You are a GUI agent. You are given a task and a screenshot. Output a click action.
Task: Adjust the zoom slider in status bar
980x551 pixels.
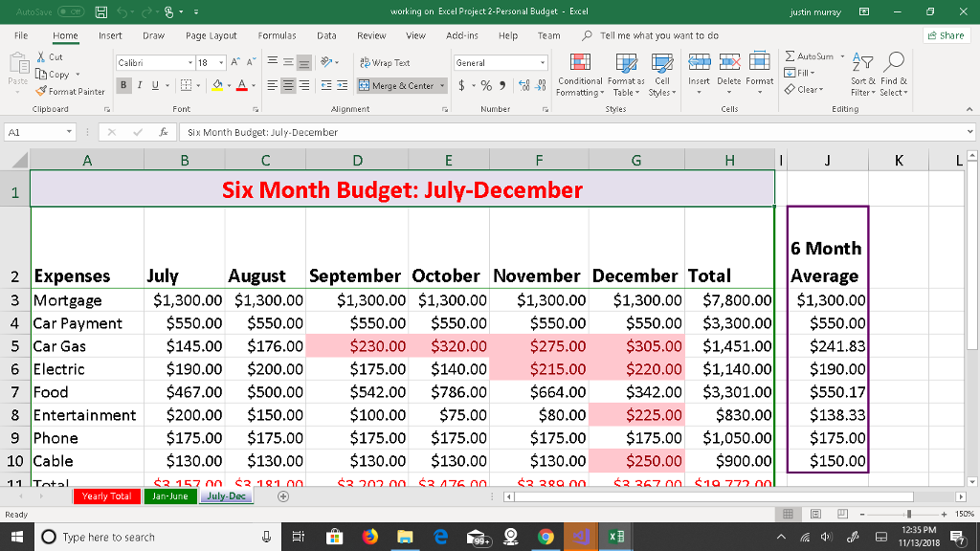point(909,514)
